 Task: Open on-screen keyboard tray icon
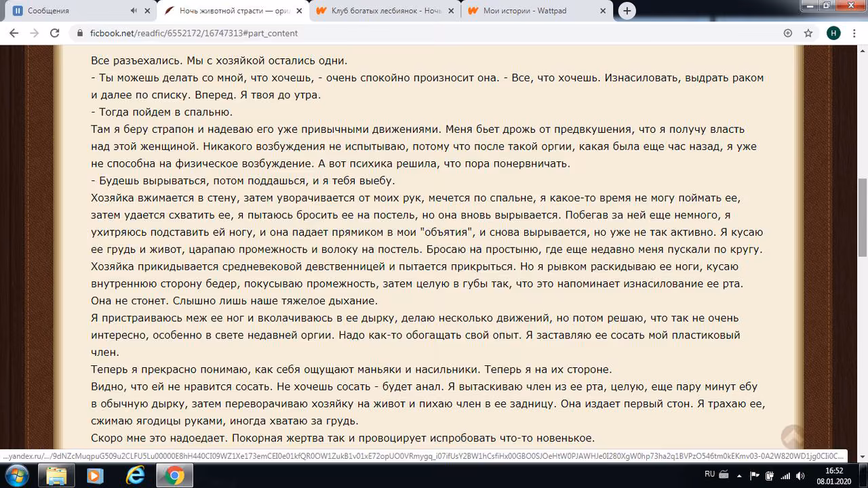pos(724,475)
